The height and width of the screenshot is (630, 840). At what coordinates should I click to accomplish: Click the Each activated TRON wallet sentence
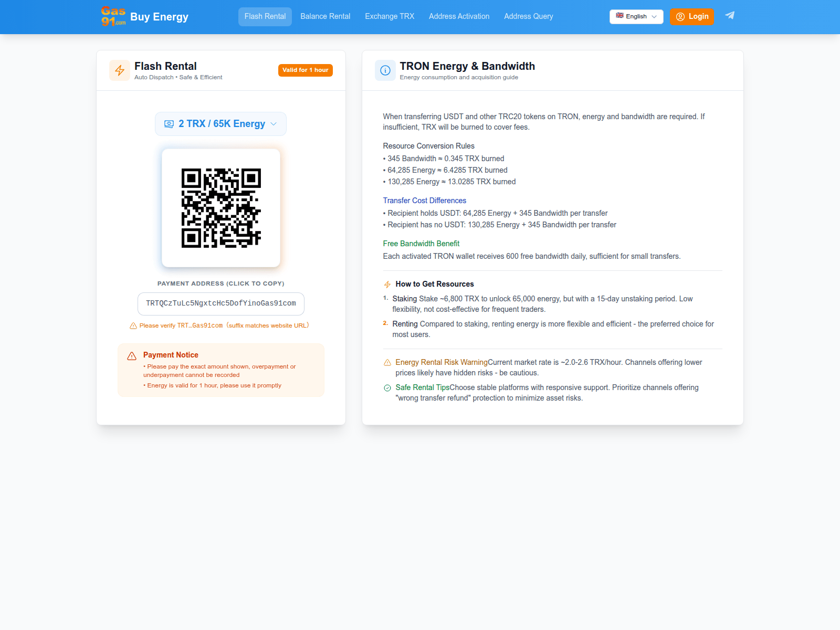532,256
